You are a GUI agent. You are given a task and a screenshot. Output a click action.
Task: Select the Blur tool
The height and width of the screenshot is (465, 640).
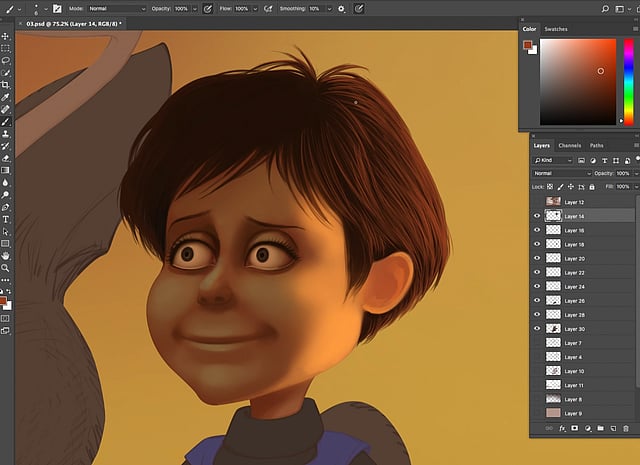coord(5,182)
